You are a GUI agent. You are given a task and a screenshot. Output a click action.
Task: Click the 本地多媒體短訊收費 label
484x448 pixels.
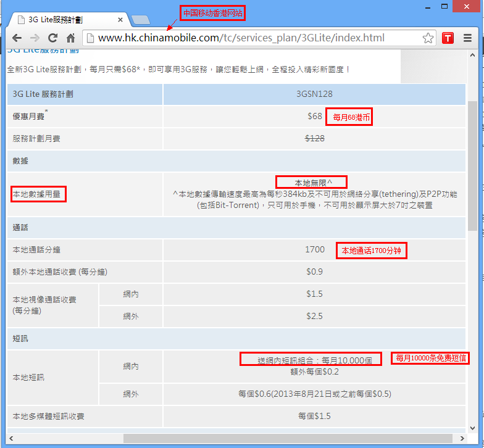[x=48, y=416]
